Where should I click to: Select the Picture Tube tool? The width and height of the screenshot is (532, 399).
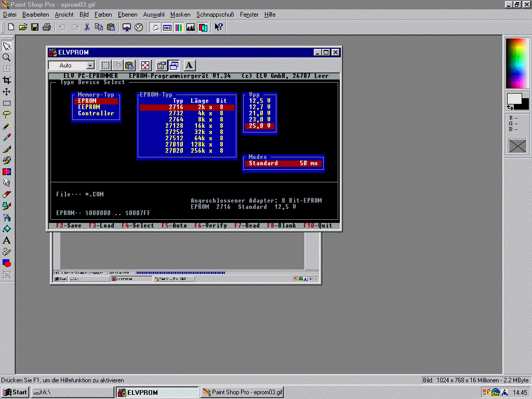[7, 206]
